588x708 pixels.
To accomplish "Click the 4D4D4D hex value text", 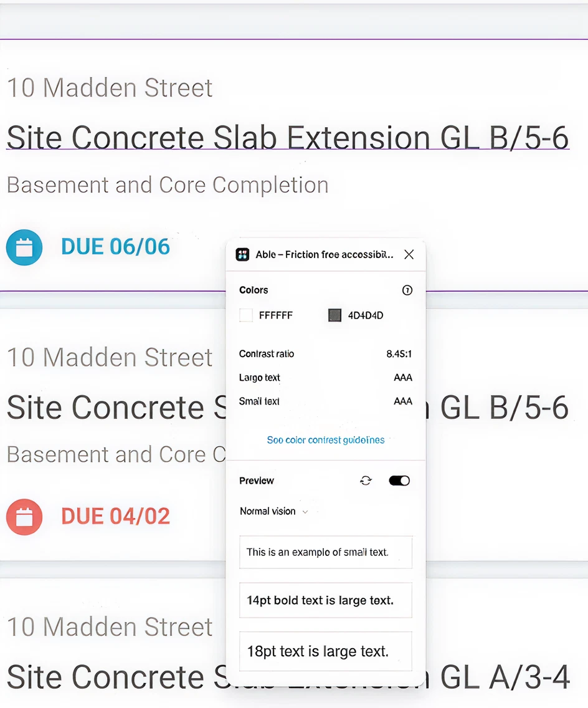I will pyautogui.click(x=366, y=315).
